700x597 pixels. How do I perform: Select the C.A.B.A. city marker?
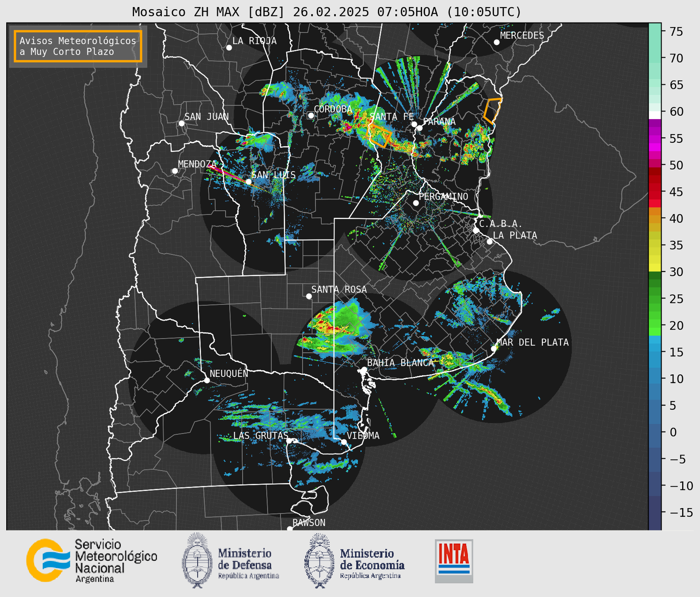pos(476,230)
